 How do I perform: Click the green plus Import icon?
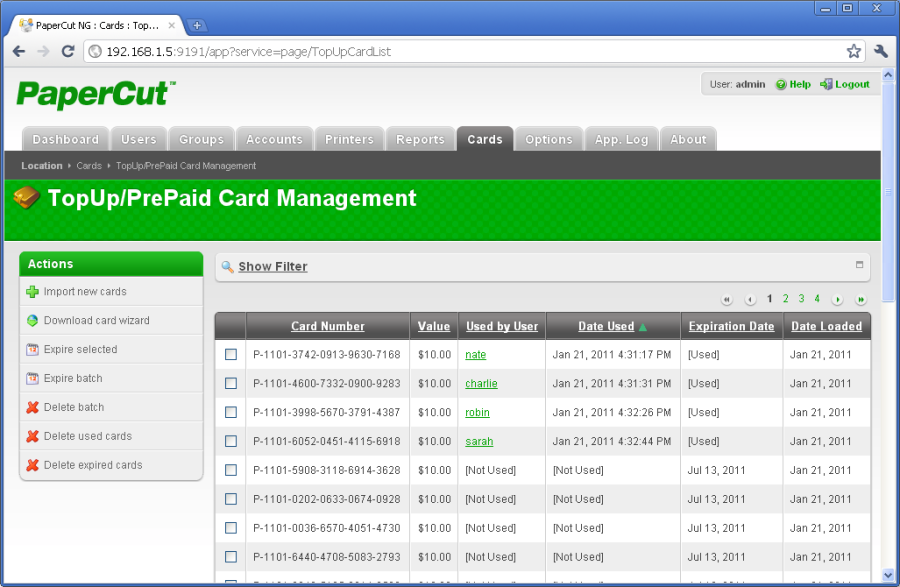click(x=33, y=292)
